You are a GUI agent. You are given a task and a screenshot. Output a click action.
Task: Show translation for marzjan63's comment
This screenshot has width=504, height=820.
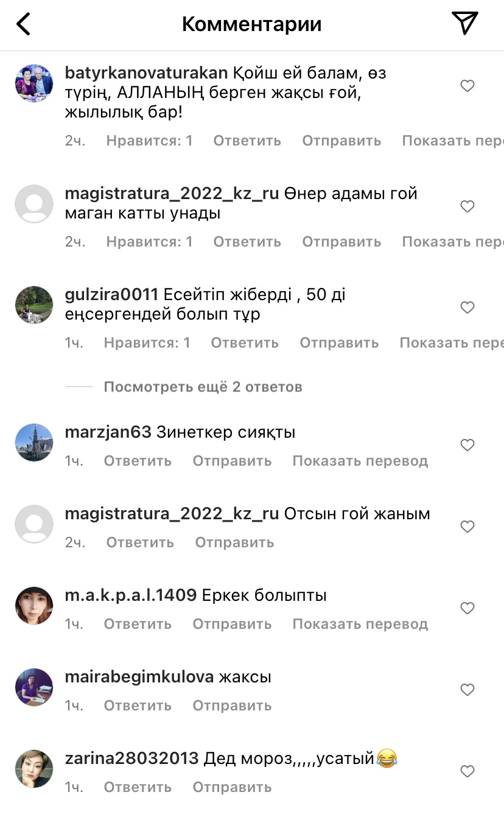360,461
